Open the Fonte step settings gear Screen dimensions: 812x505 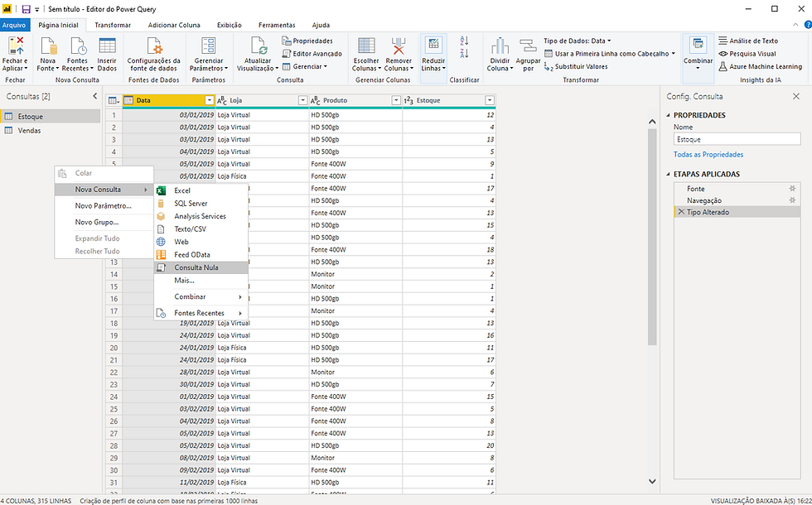tap(792, 189)
